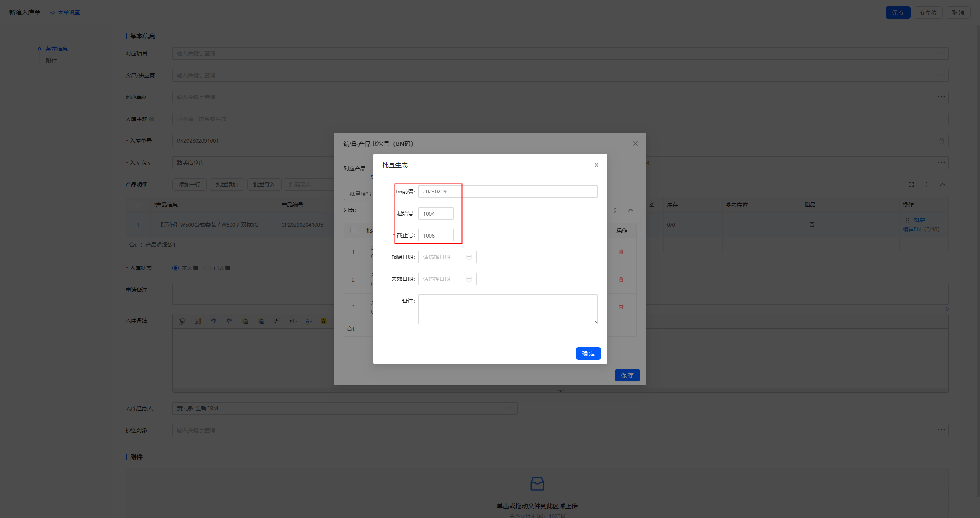This screenshot has height=518, width=980.
Task: Select the 未入库 radio button
Action: [x=175, y=268]
